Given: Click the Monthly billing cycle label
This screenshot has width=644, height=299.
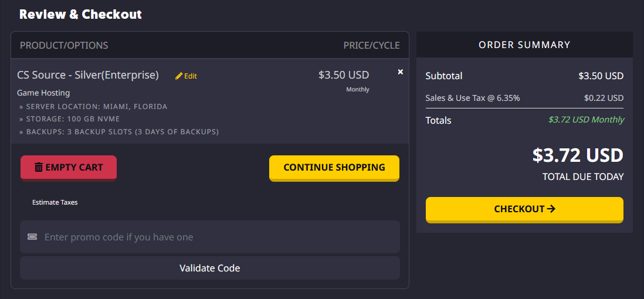Looking at the screenshot, I should 358,90.
